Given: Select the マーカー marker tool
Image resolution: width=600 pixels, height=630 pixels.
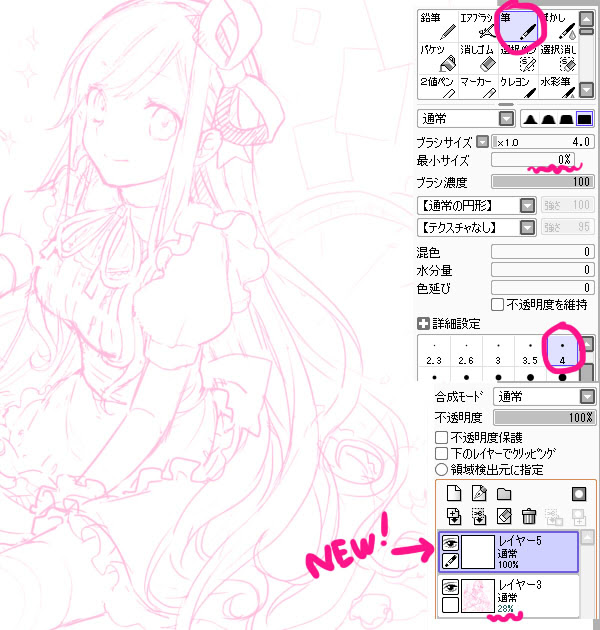Looking at the screenshot, I should pos(478,86).
